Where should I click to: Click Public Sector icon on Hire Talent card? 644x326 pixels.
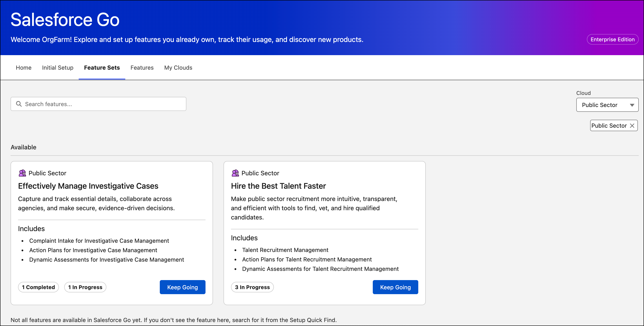235,173
